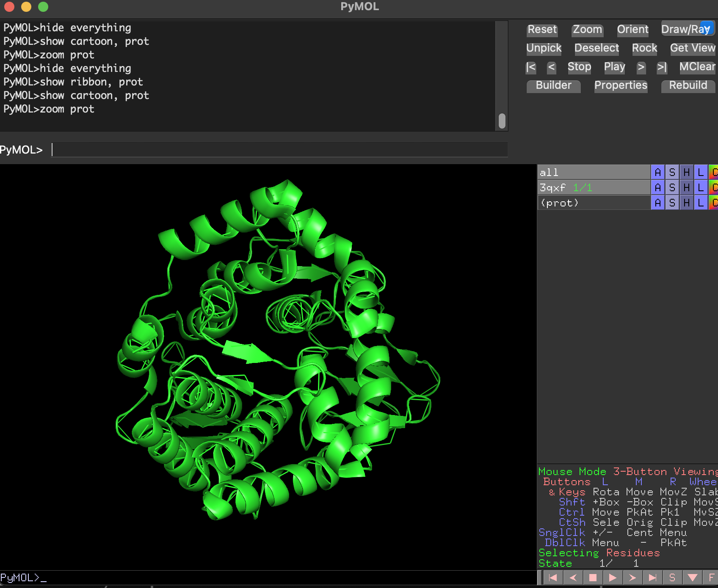Click the 'show ribbon, prot' log line
This screenshot has width=718, height=588.
pyautogui.click(x=73, y=82)
